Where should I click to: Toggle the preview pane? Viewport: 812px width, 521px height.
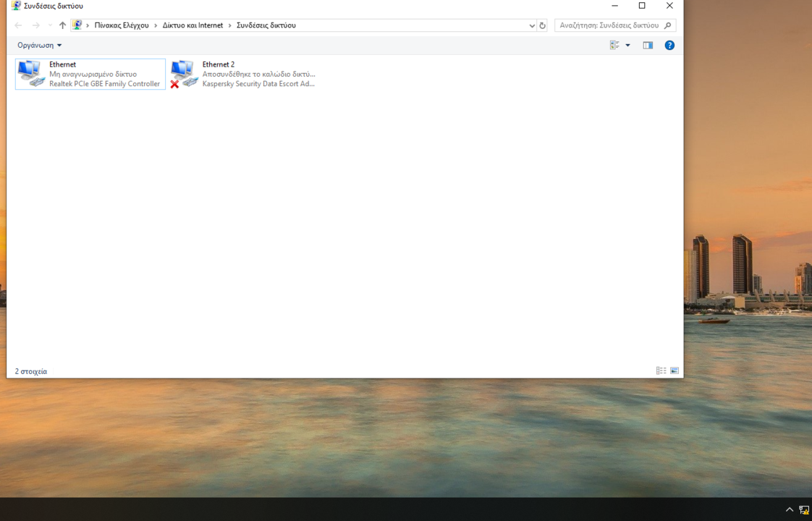pyautogui.click(x=648, y=45)
